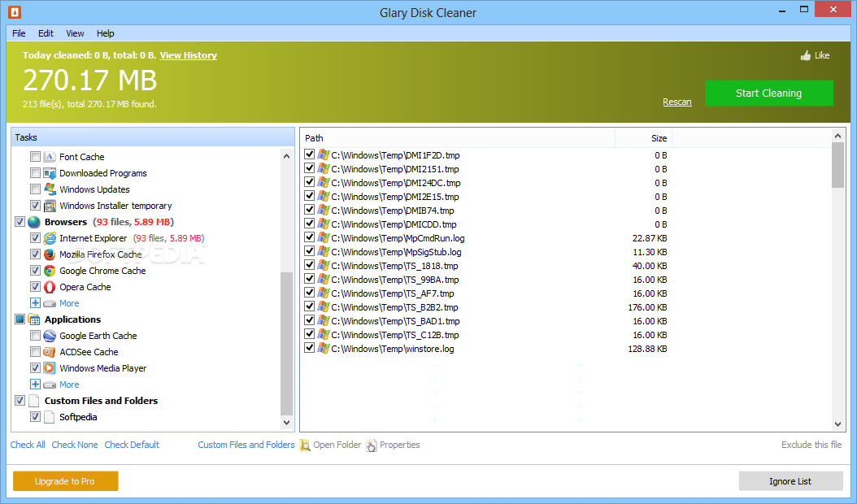Screen dimensions: 857x504
Task: Click the Check None link
Action: point(75,445)
